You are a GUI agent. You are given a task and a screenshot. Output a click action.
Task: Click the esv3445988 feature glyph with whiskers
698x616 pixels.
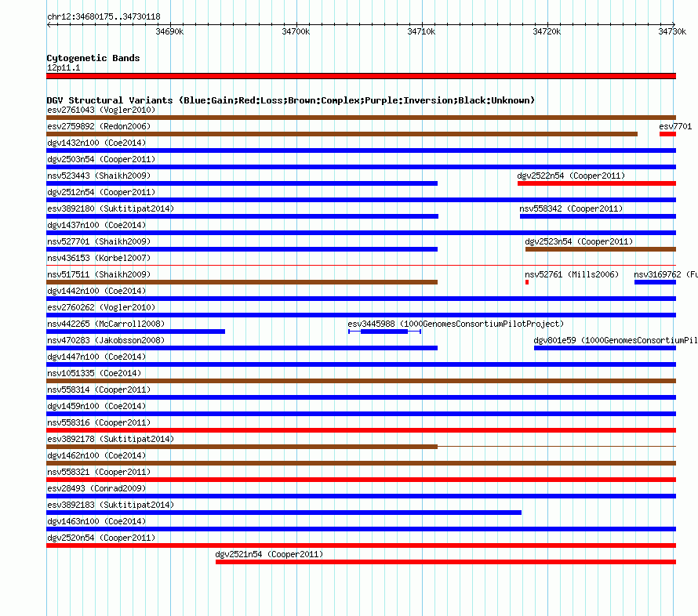pos(384,332)
